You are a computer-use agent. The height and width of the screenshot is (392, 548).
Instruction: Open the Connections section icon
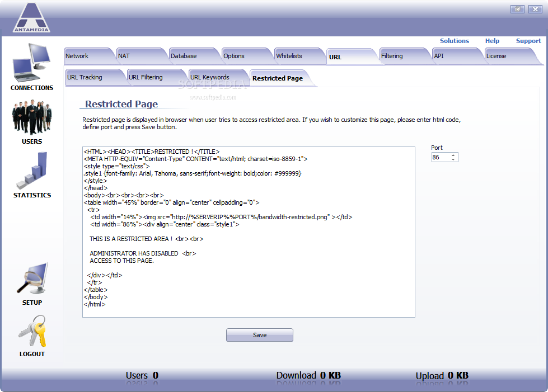coord(31,62)
